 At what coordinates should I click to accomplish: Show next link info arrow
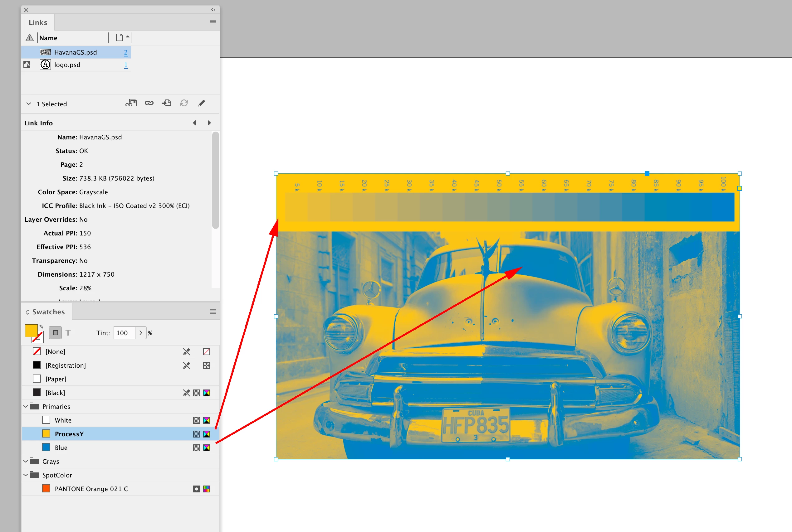pos(209,123)
